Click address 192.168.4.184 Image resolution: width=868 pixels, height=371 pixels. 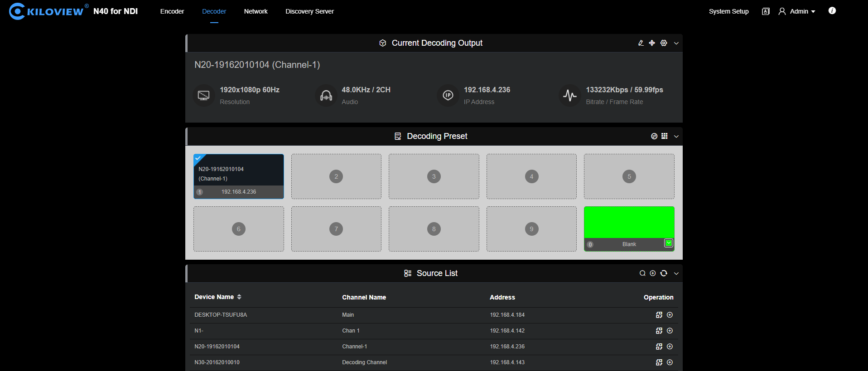507,315
